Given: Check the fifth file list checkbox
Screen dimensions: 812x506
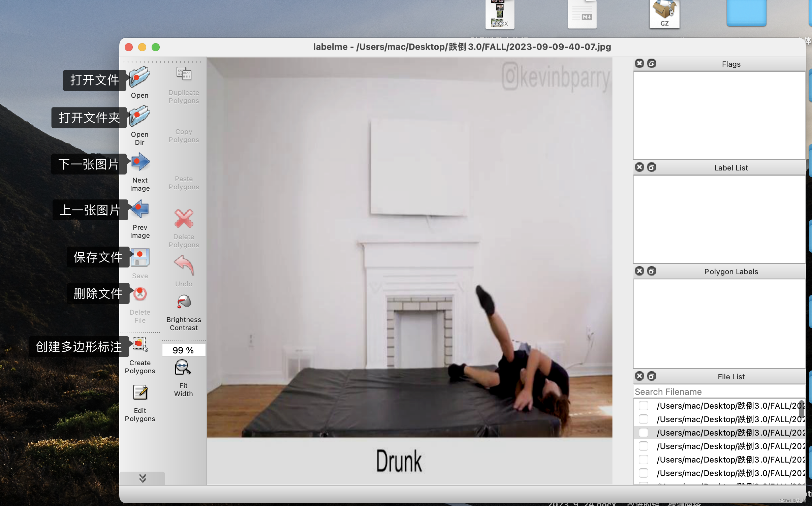Looking at the screenshot, I should coord(644,460).
